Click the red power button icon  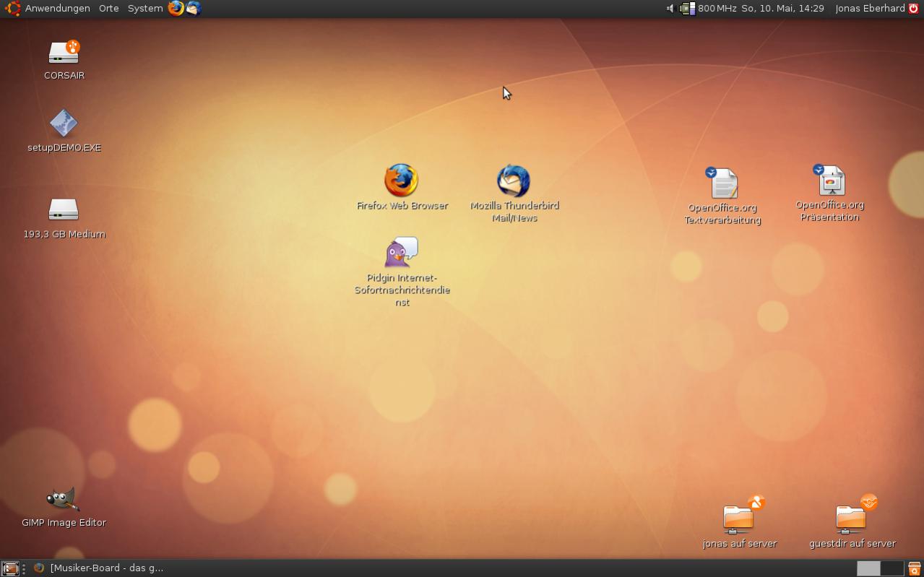(x=914, y=9)
